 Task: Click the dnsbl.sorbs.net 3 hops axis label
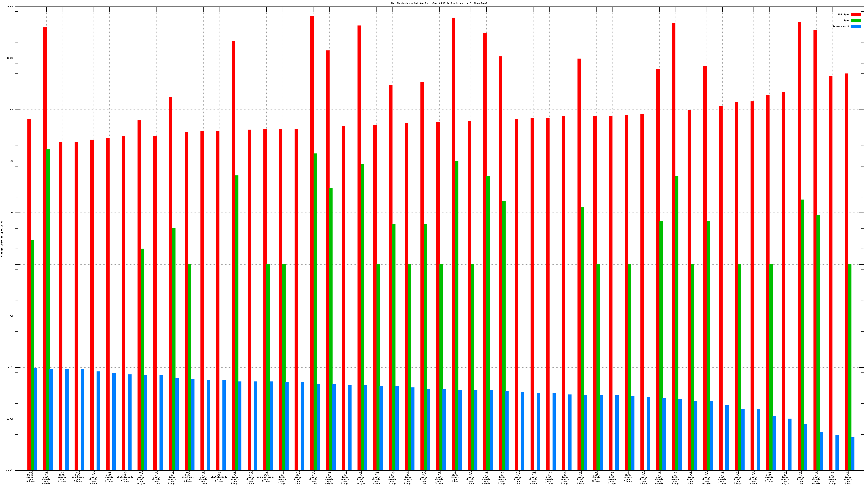(30, 477)
